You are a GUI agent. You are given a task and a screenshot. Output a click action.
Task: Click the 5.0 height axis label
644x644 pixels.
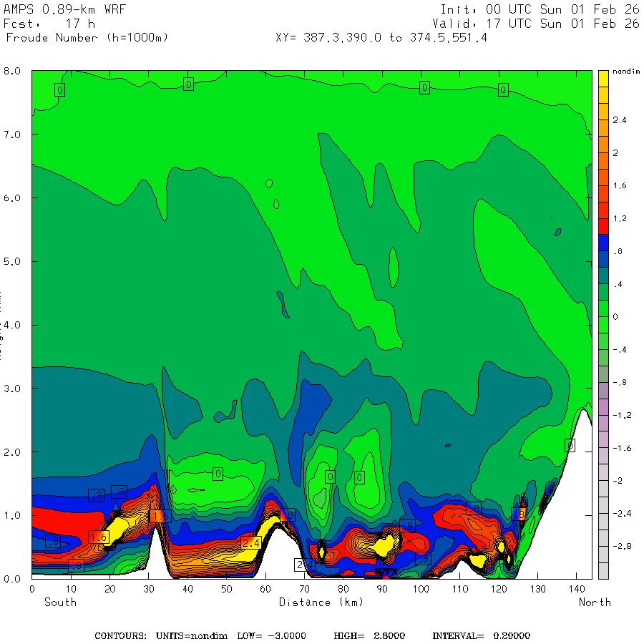[x=12, y=262]
